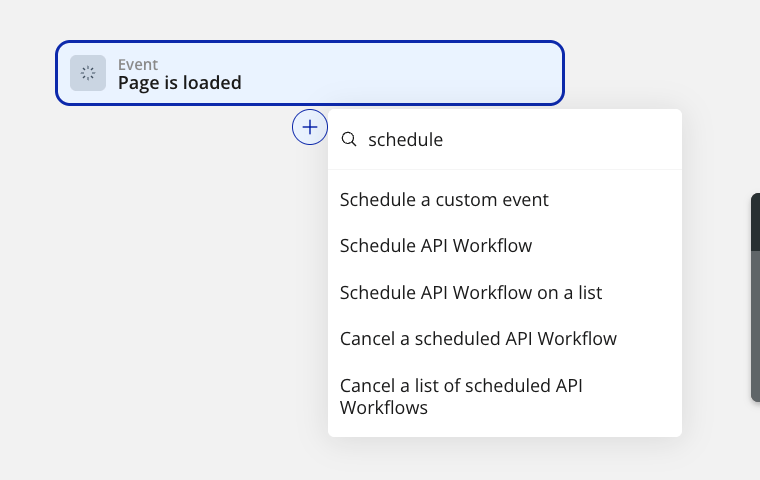Select "Schedule a custom event" action
Viewport: 760px width, 480px height.
coord(444,200)
